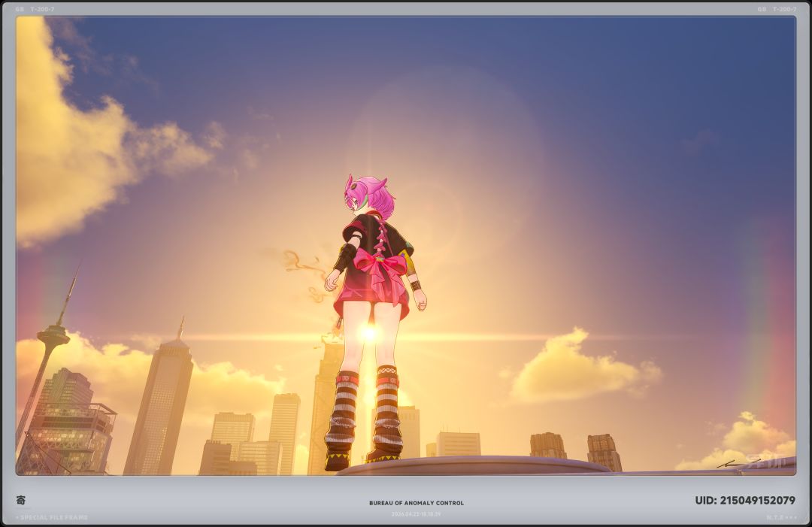Click the top-right GB T-200-7 label
The width and height of the screenshot is (812, 527).
[777, 9]
